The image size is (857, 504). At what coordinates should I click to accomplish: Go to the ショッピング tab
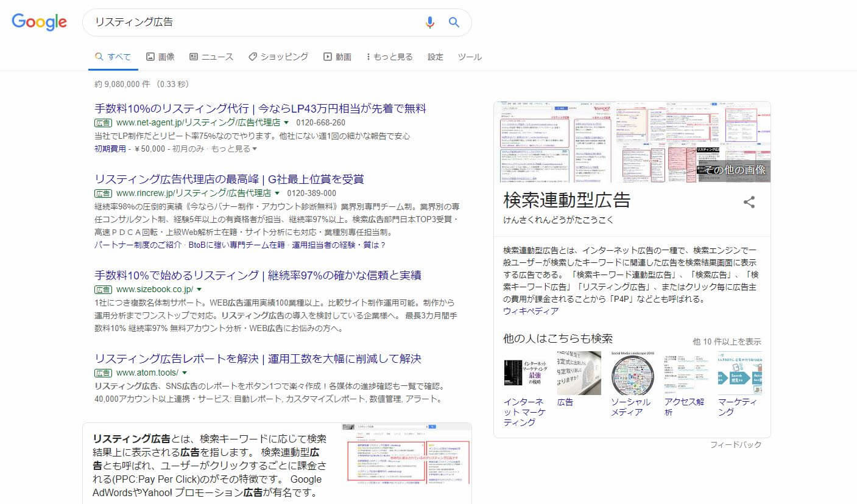click(x=278, y=57)
